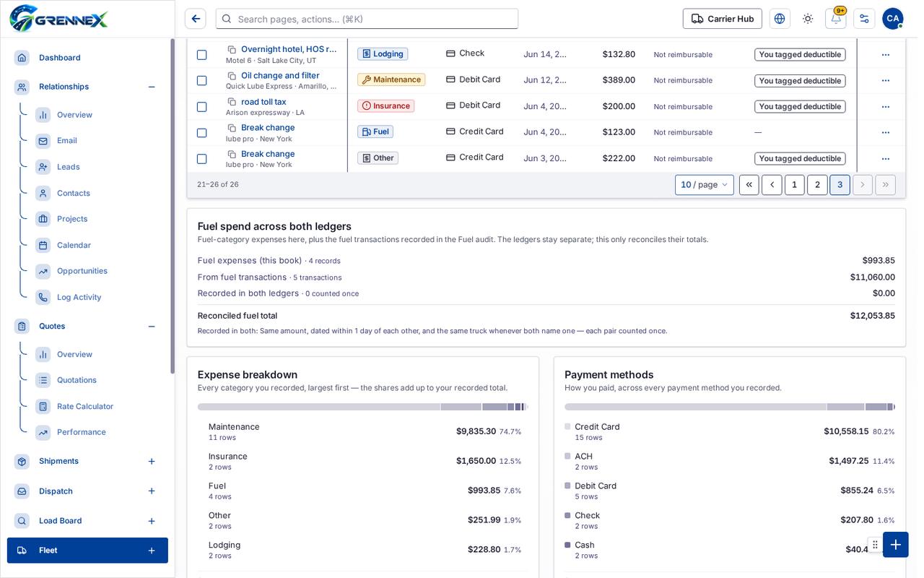Open Quotations under Quotes

point(77,380)
